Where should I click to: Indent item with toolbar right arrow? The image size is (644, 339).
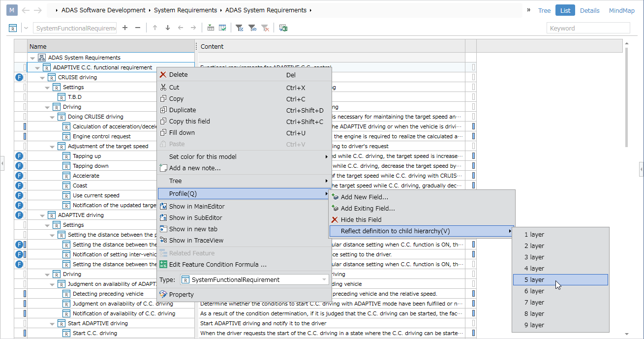[x=193, y=28]
